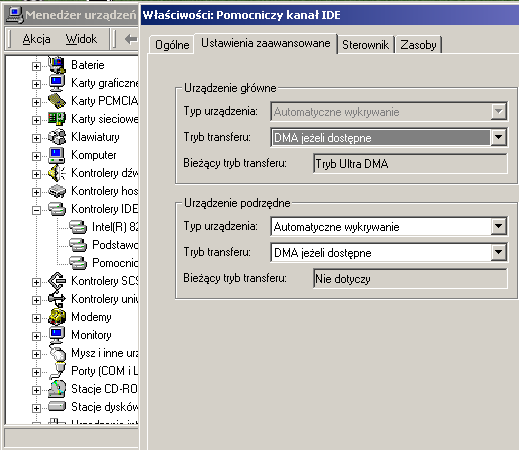This screenshot has width=519, height=450.
Task: Expand the Baterie tree node
Action: tap(36, 66)
